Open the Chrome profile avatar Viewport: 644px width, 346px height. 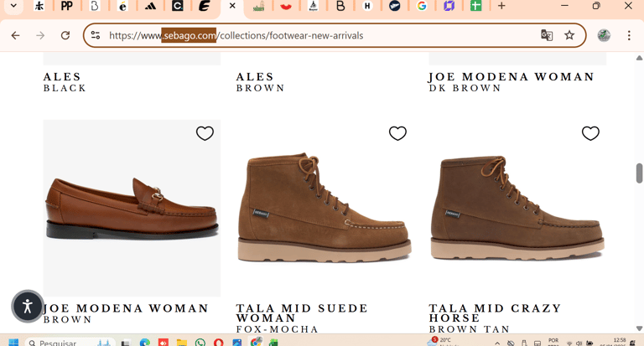(x=604, y=36)
